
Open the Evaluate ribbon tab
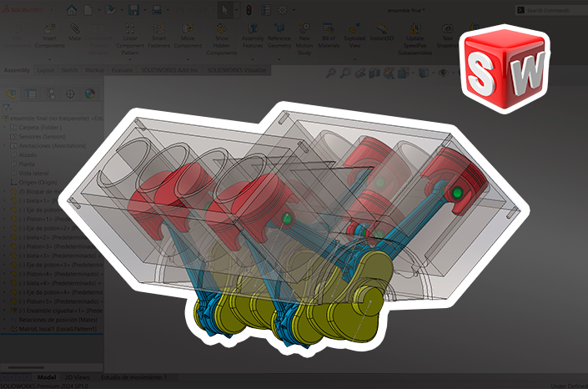pos(123,70)
